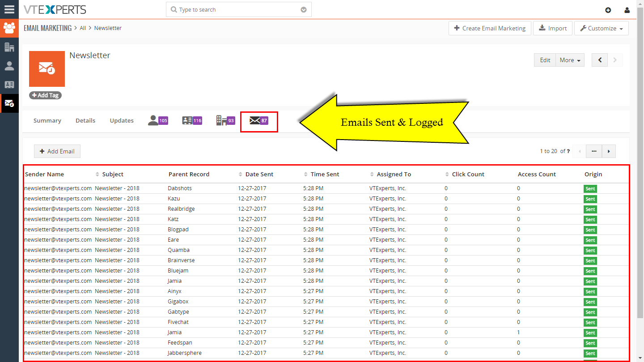Sort by the Assigned To column

click(394, 174)
